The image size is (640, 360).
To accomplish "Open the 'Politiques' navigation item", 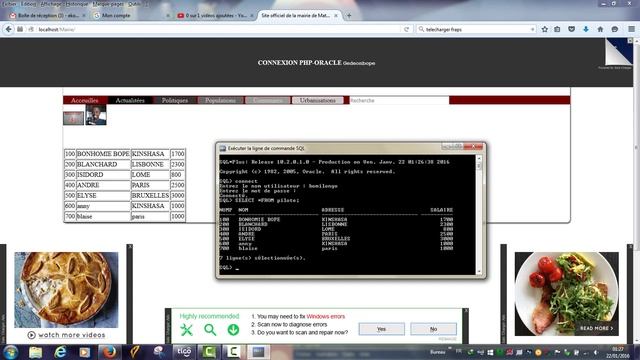I will point(175,100).
